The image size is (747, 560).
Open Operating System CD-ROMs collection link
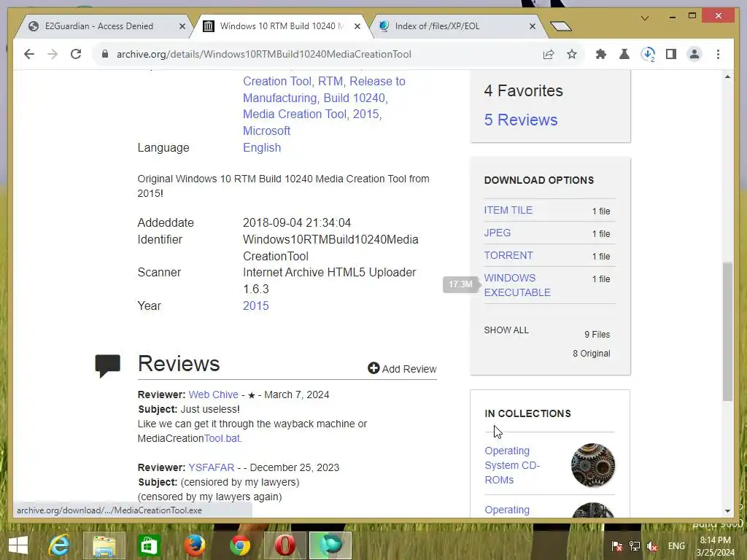512,465
